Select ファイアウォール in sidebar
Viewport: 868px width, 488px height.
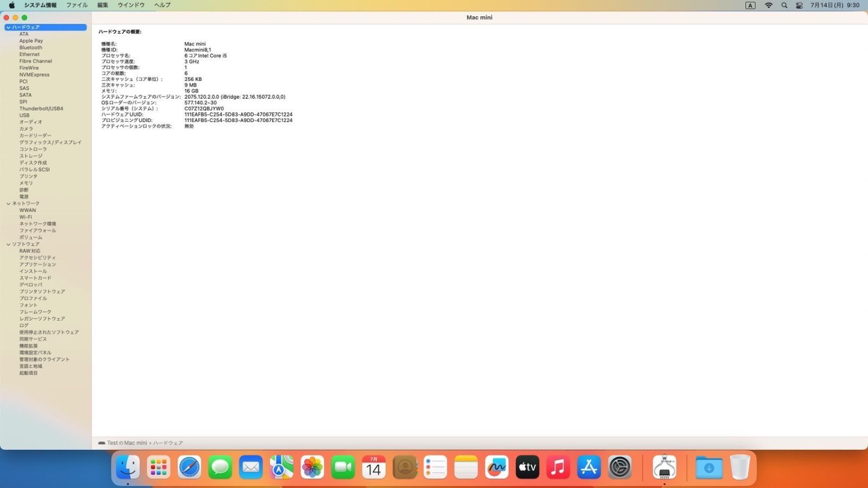pos(37,230)
